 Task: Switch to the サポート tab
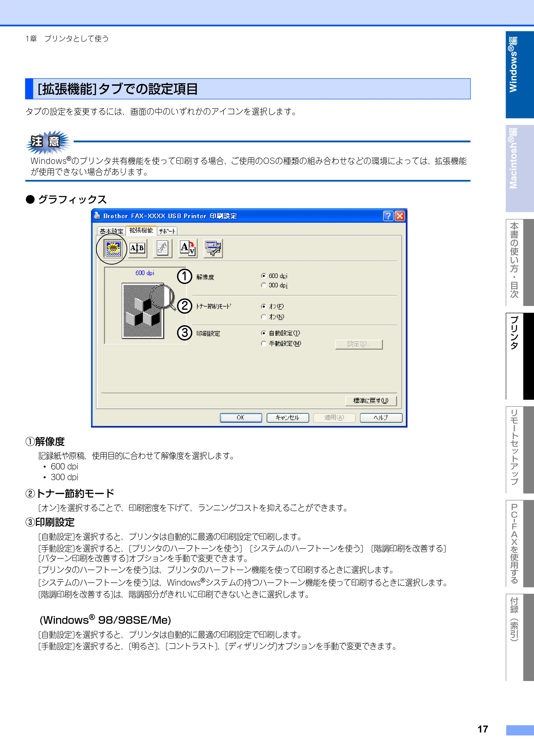pos(167,231)
